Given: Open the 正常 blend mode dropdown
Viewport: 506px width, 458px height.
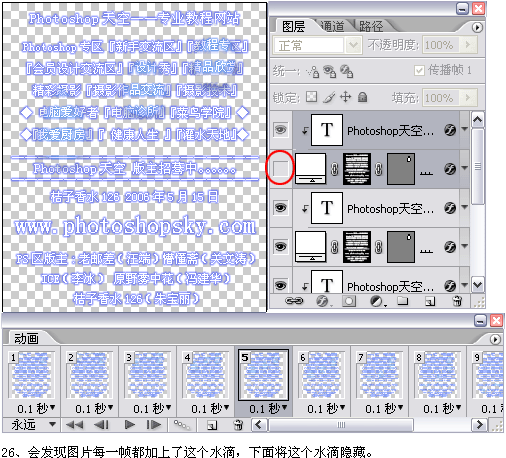Looking at the screenshot, I should [318, 45].
